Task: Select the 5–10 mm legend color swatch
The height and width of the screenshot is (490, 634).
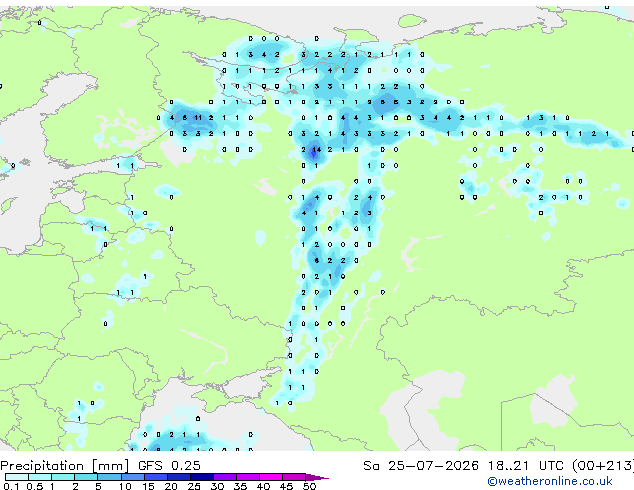Action: click(x=109, y=477)
